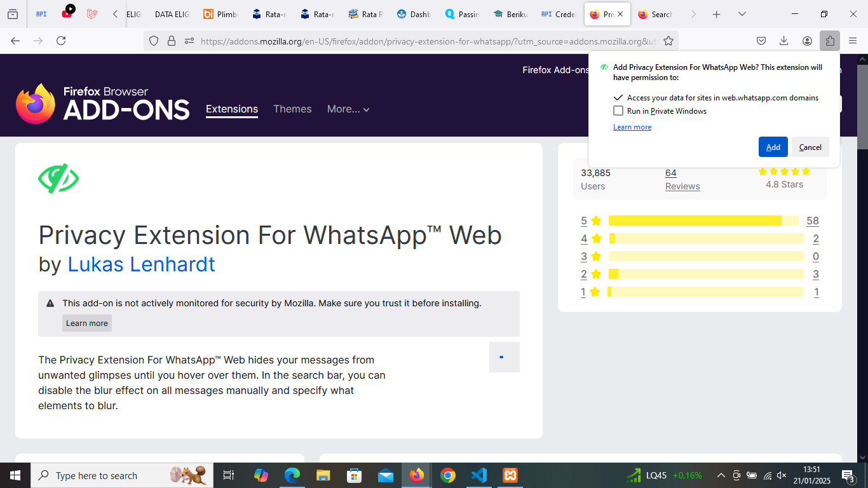
Task: Go back to the previous page
Action: pos(15,41)
